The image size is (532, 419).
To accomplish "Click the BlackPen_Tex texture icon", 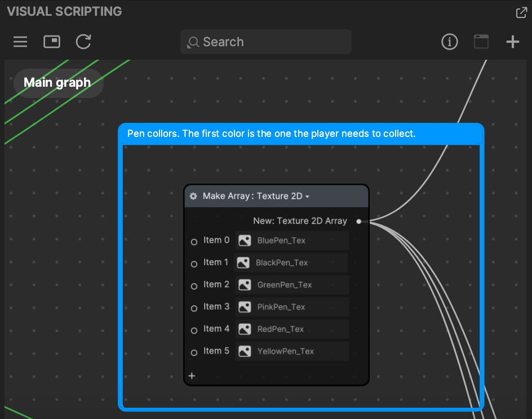I will point(243,263).
